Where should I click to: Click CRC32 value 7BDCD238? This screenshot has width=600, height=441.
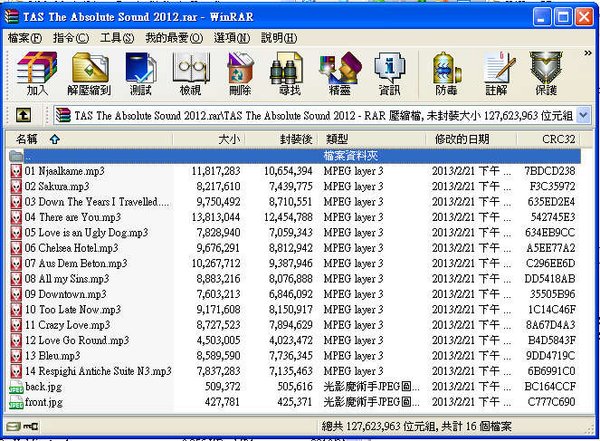pos(549,171)
